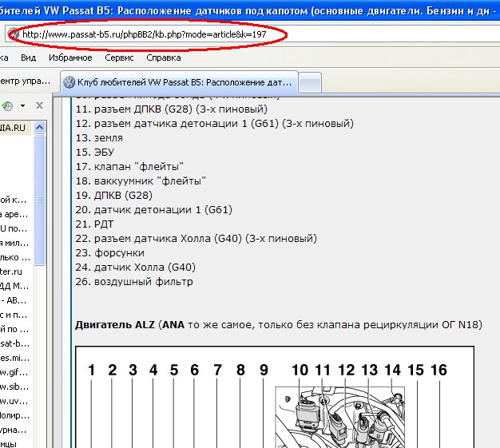Open the sidebar history dropdown arrow

22,105
